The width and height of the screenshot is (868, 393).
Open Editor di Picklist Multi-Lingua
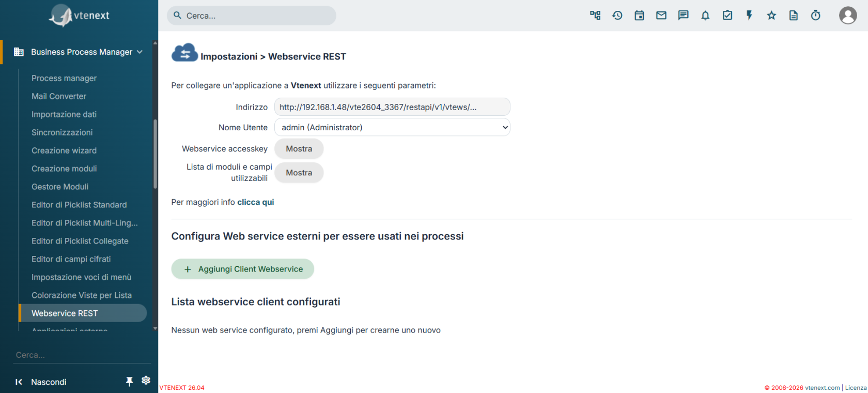85,223
